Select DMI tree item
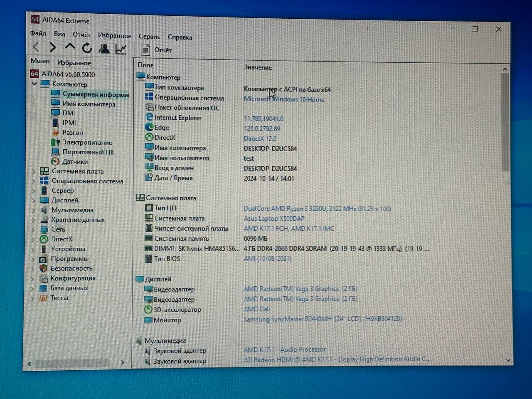 pyautogui.click(x=69, y=113)
